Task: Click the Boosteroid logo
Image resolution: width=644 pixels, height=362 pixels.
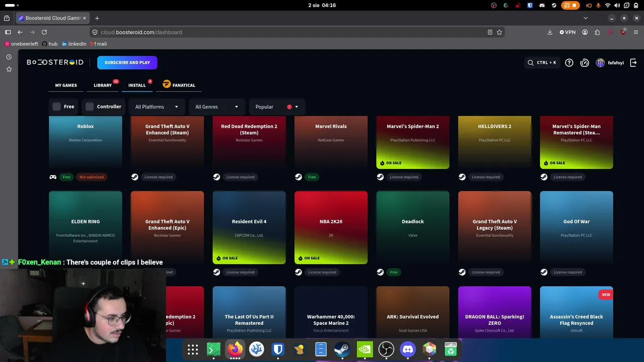Action: pos(55,62)
